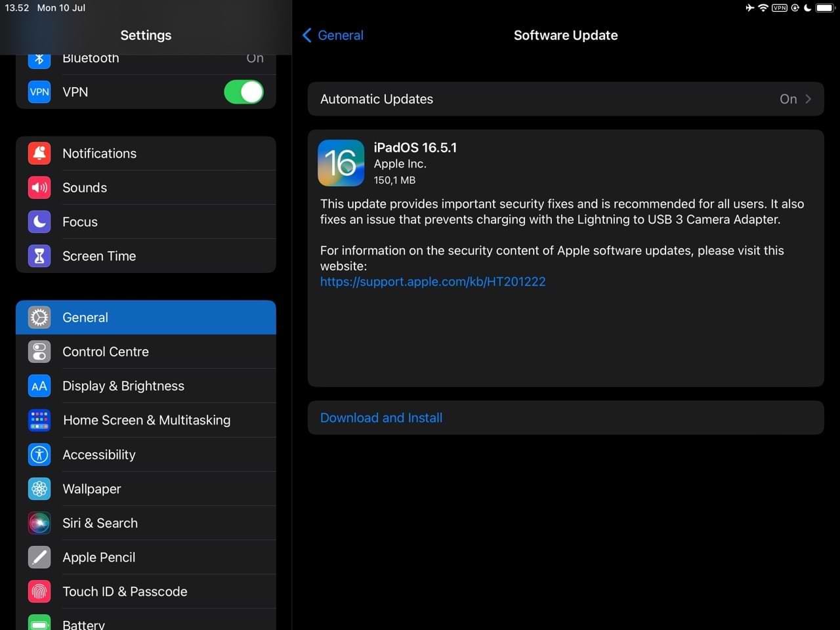This screenshot has height=630, width=840.
Task: Tap the Focus moon icon
Action: point(39,222)
